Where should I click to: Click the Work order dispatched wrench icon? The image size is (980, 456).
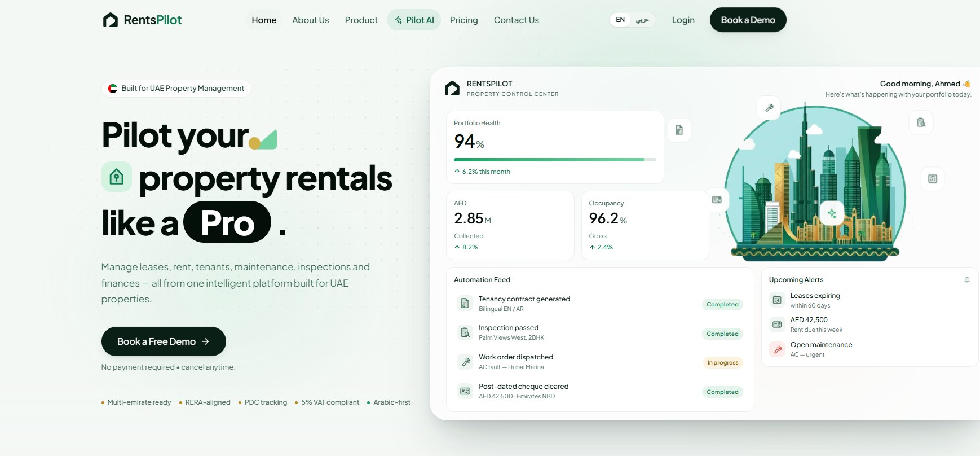tap(465, 362)
